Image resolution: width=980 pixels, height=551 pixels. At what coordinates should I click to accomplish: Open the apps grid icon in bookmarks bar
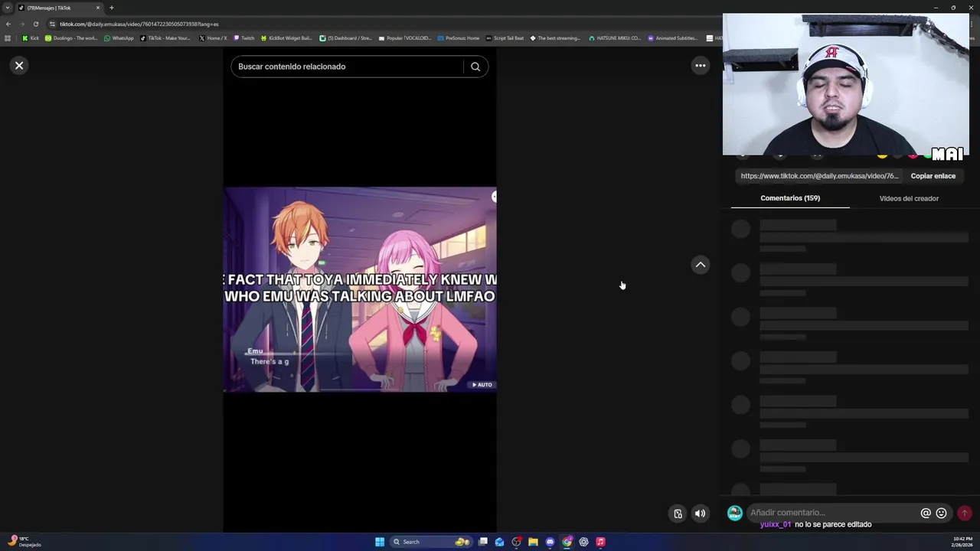(x=8, y=37)
